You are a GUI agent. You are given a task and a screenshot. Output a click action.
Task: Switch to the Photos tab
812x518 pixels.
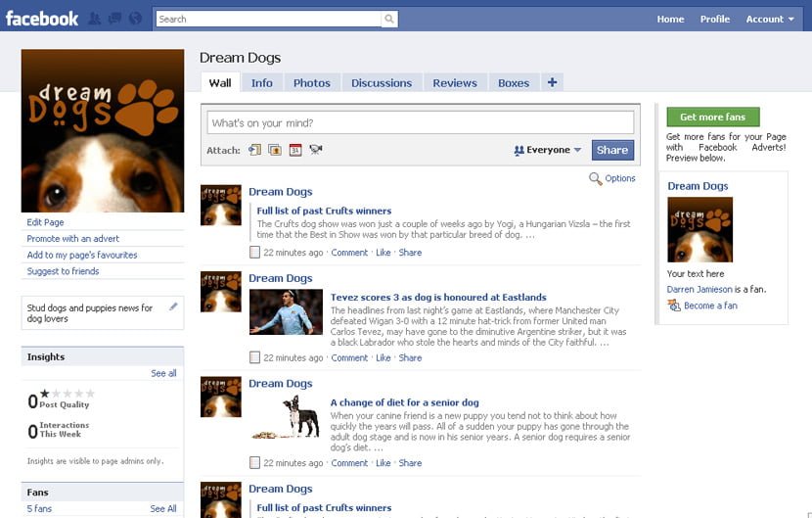pos(311,83)
